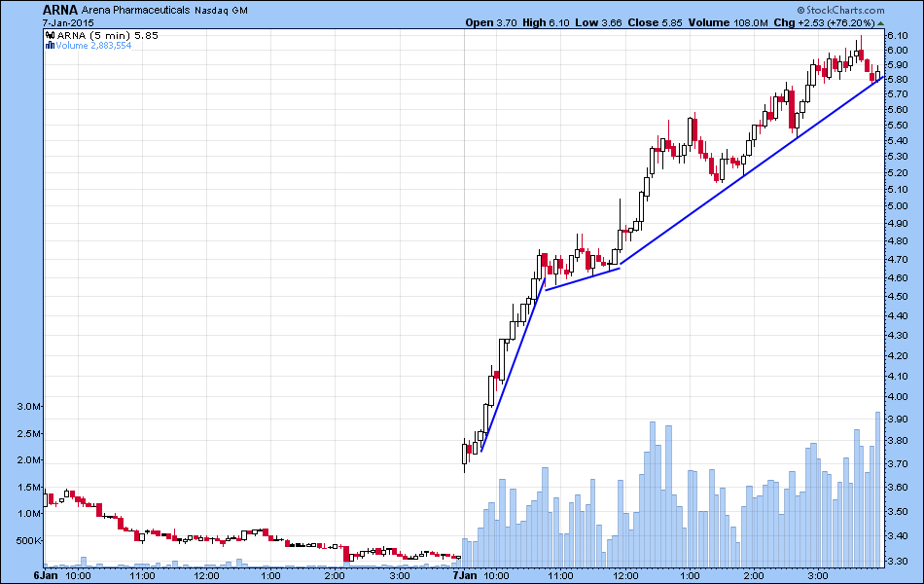The height and width of the screenshot is (584, 924).
Task: Click the 7-Jan-2015 date label
Action: click(68, 23)
